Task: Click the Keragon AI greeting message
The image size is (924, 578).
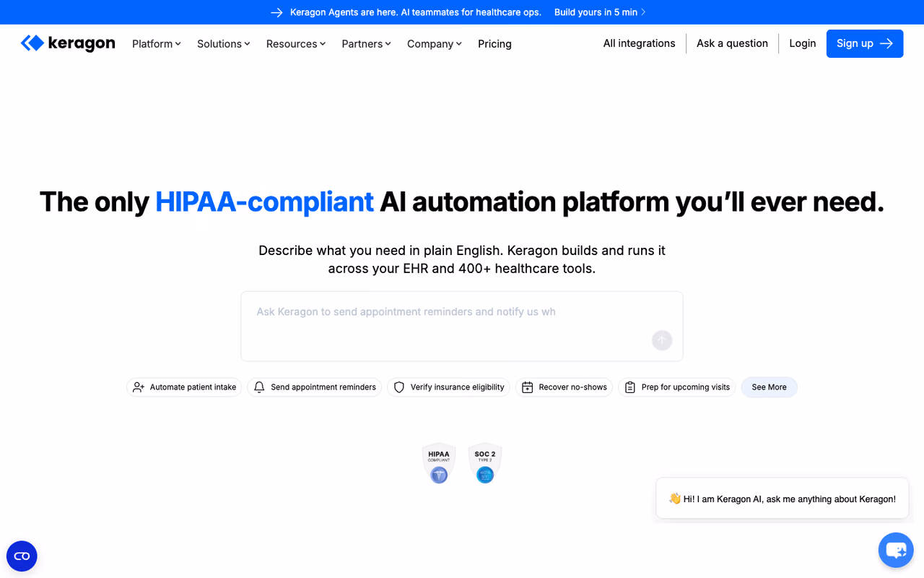Action: (x=783, y=499)
